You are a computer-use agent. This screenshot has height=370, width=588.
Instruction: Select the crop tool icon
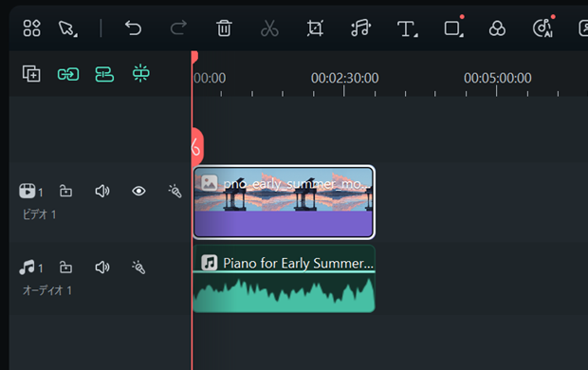click(x=315, y=28)
